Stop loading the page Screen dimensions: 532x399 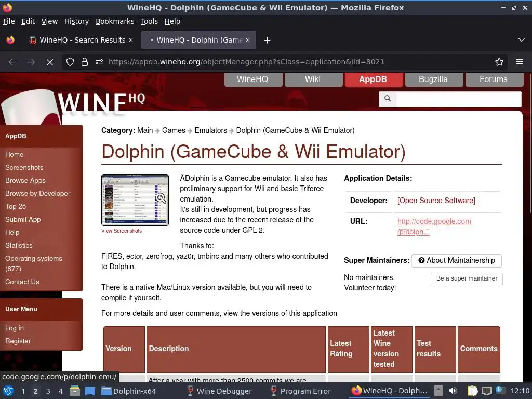point(49,62)
